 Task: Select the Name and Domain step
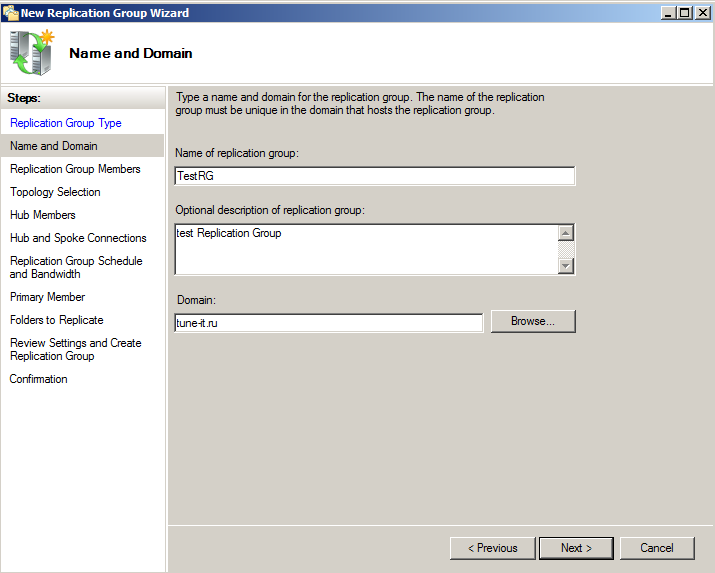pyautogui.click(x=54, y=146)
